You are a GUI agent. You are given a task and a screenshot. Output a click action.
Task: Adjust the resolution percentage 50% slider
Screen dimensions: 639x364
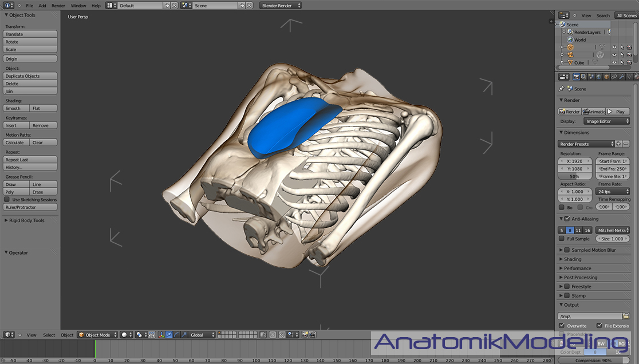click(x=574, y=176)
